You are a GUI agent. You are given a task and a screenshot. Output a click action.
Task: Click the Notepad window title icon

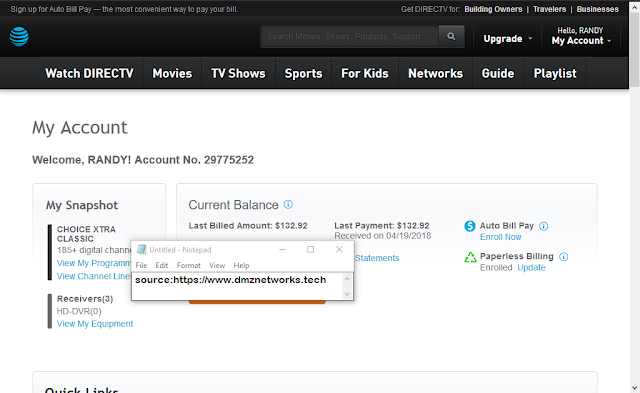142,249
